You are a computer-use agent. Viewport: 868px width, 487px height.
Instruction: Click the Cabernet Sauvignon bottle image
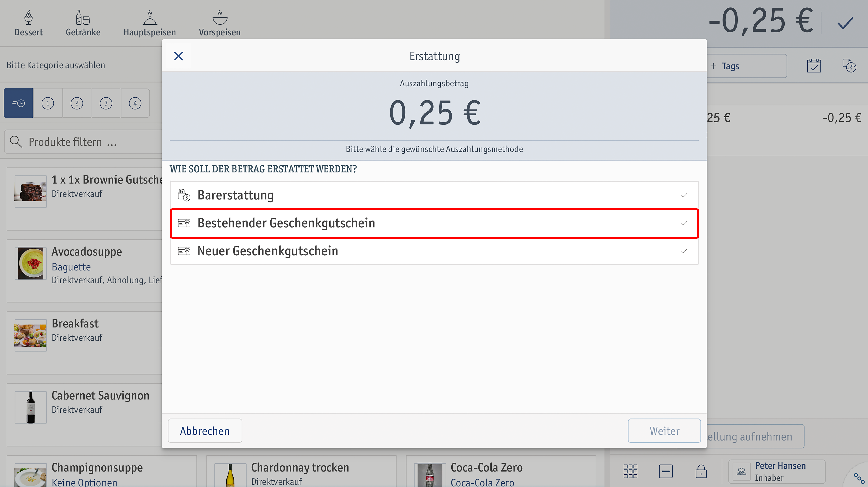31,407
